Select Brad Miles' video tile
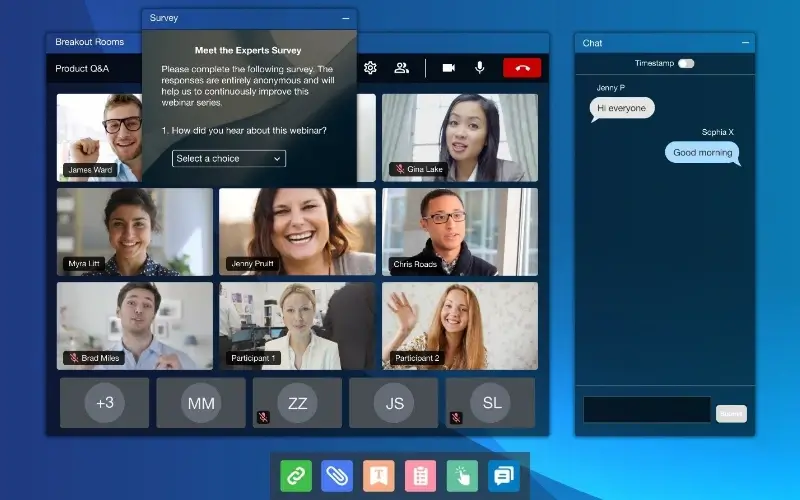 pyautogui.click(x=135, y=326)
